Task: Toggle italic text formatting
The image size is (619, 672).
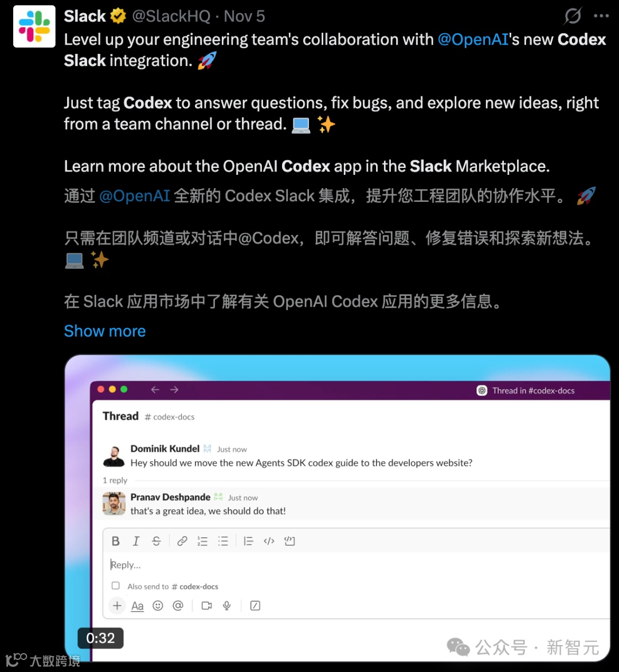Action: point(136,541)
